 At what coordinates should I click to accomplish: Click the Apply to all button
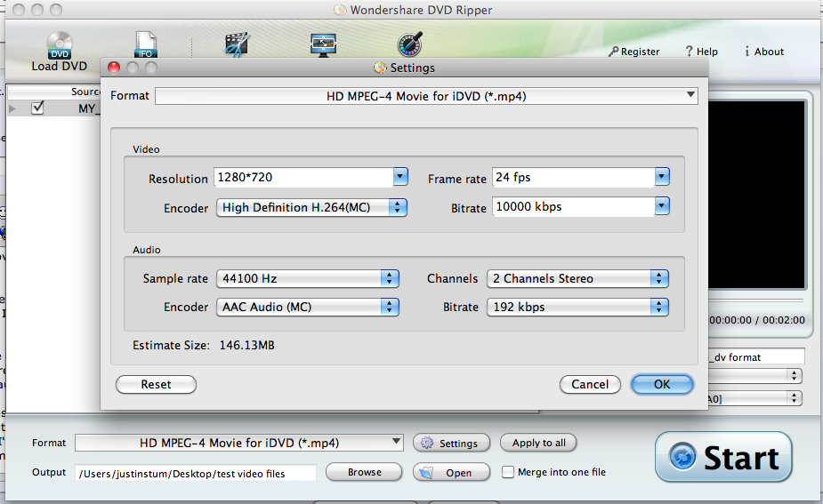tap(538, 444)
